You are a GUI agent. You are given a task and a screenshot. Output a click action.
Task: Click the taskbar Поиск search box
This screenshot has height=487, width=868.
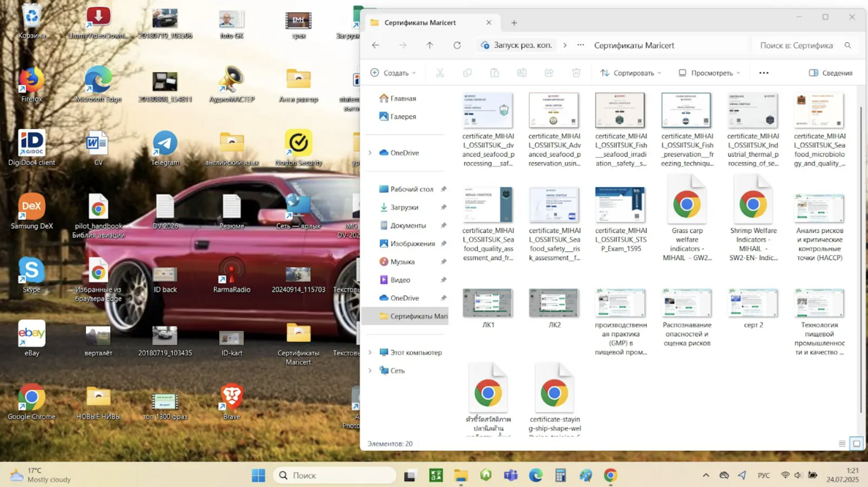click(x=334, y=475)
